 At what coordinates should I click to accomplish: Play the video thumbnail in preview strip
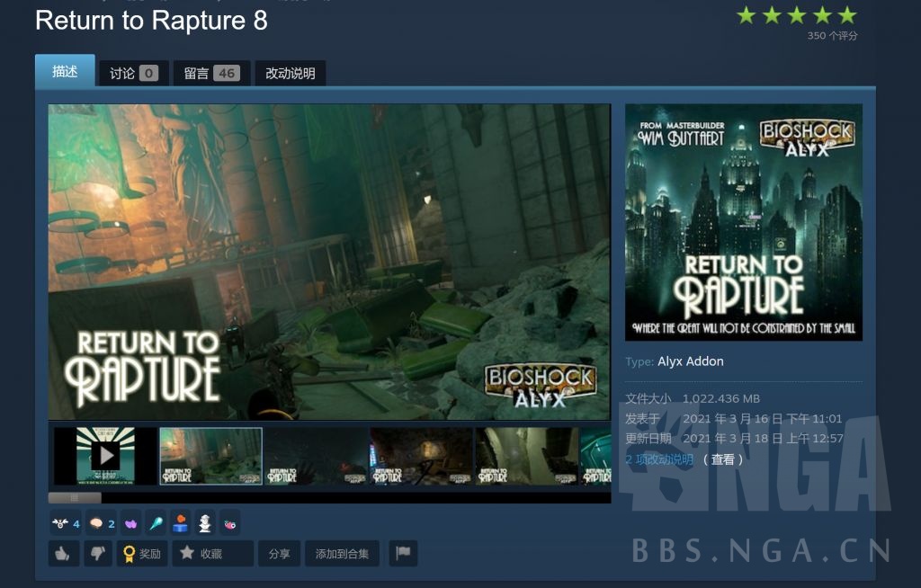105,456
